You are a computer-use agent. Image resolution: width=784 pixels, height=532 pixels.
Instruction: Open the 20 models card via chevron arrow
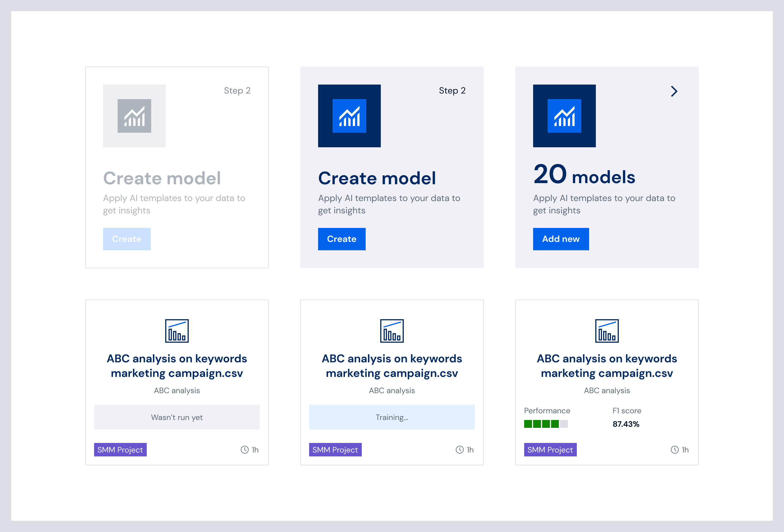click(674, 91)
